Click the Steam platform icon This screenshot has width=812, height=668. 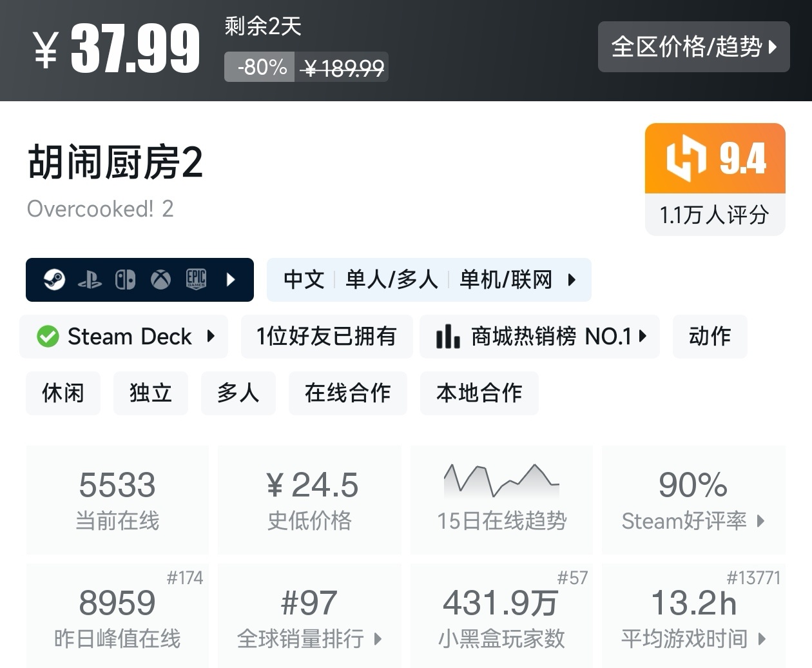pyautogui.click(x=54, y=280)
